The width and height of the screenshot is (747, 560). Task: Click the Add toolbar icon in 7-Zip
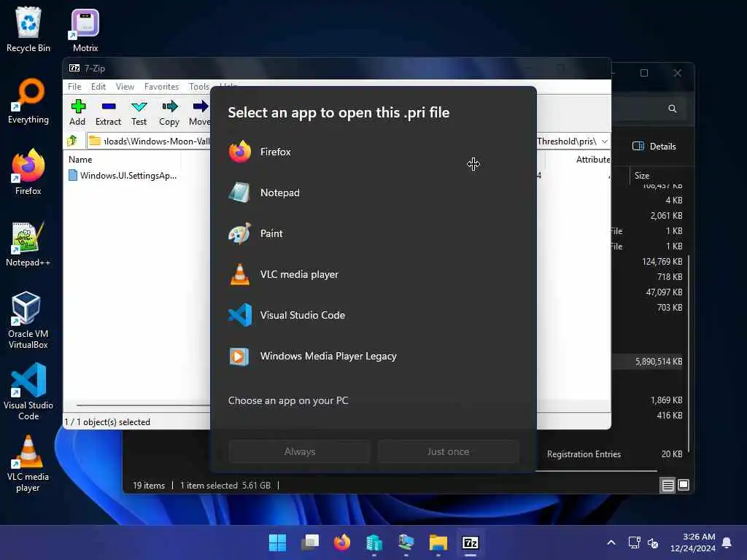tap(77, 113)
